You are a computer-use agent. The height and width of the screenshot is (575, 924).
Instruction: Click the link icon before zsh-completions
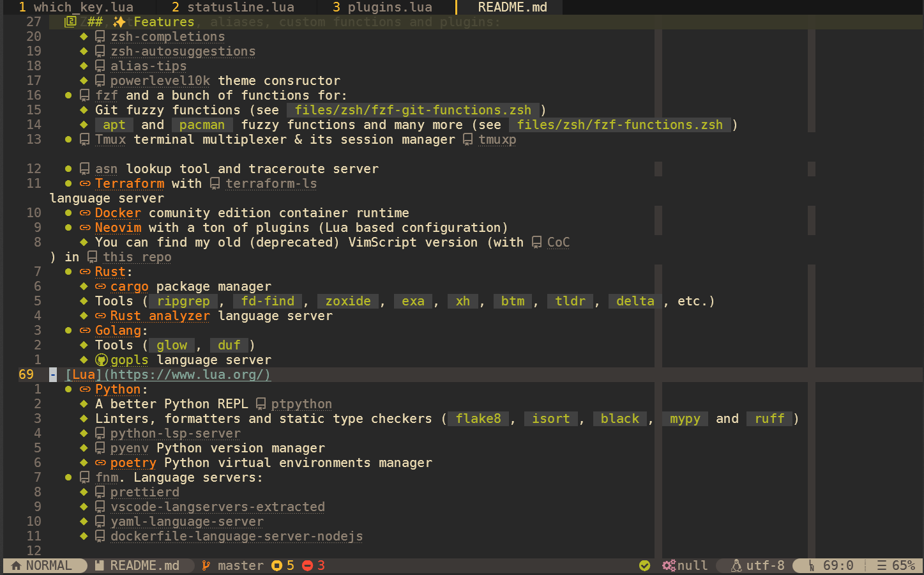pyautogui.click(x=100, y=36)
